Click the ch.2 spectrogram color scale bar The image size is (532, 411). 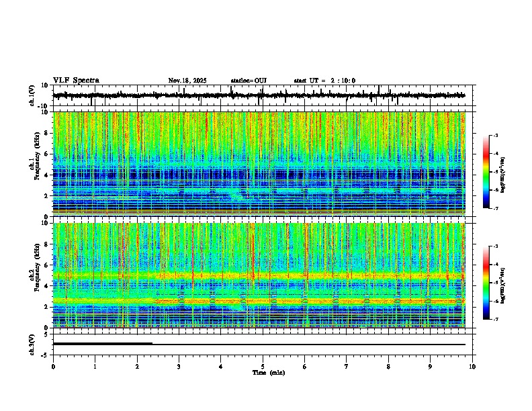486,283
